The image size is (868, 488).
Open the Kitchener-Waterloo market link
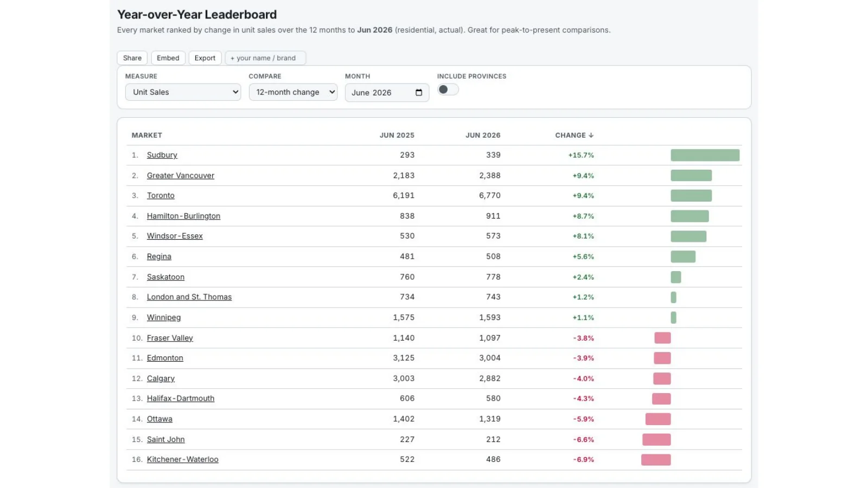(x=182, y=459)
